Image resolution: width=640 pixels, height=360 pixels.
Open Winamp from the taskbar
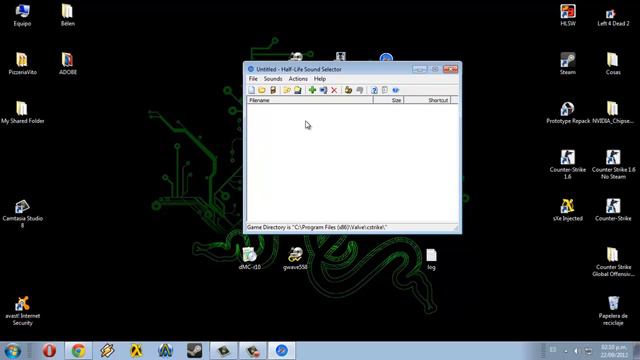pyautogui.click(x=107, y=351)
